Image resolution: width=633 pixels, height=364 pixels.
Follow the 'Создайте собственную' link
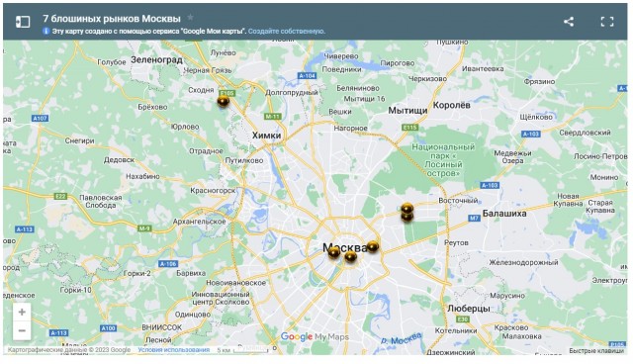pos(287,31)
